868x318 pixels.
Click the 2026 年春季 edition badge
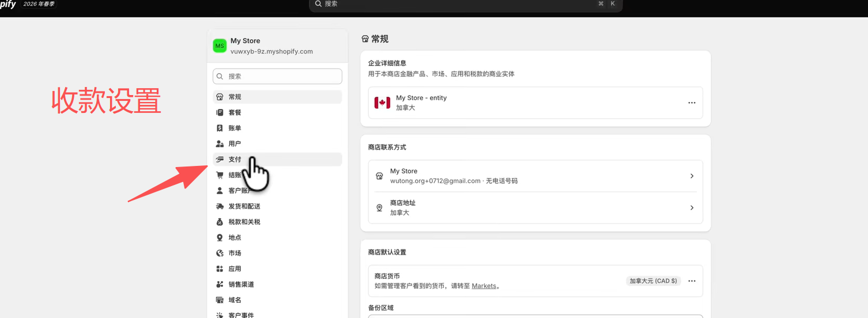coord(39,3)
